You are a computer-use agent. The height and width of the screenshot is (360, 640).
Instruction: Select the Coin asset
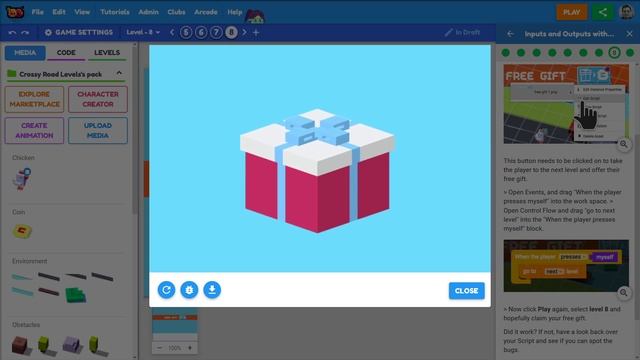point(22,231)
